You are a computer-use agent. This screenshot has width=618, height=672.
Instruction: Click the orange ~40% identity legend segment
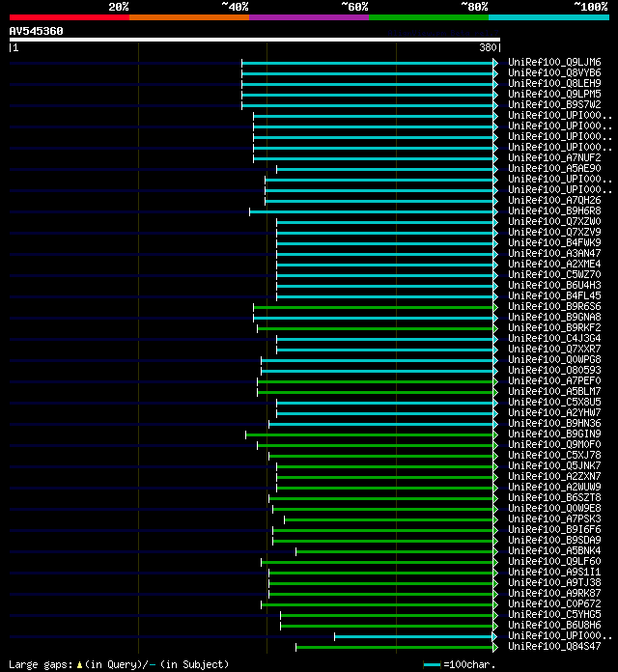coord(189,17)
